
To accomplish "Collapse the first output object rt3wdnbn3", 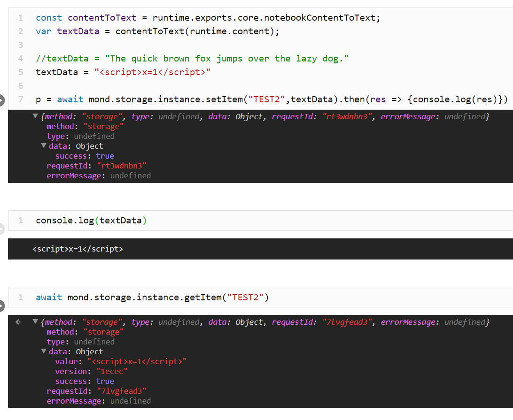I will 35,116.
